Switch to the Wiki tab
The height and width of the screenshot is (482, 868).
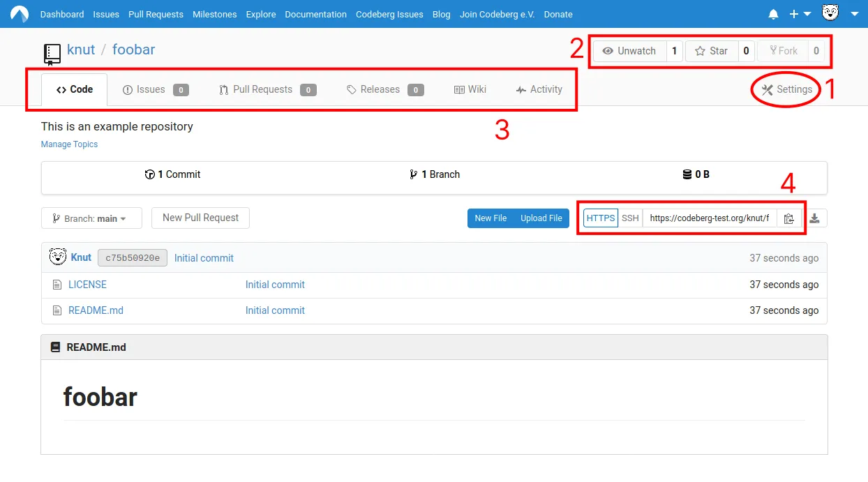pos(470,89)
